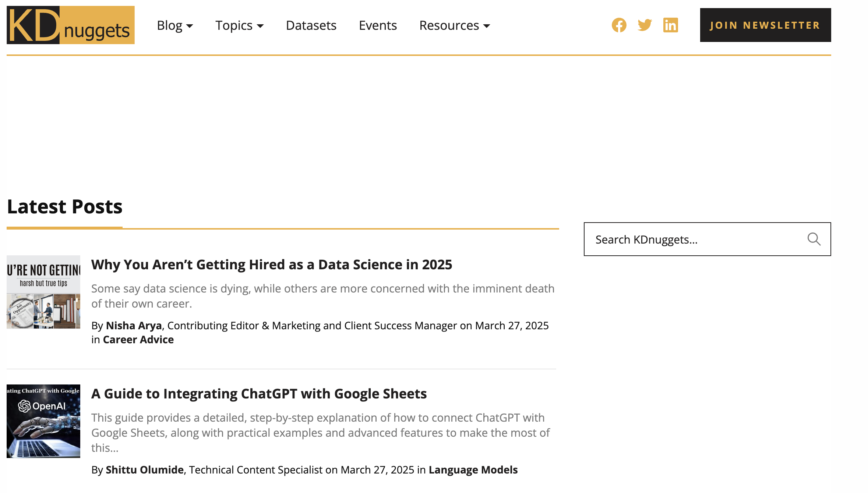Open the LinkedIn icon
Image resolution: width=868 pixels, height=493 pixels.
pyautogui.click(x=670, y=25)
